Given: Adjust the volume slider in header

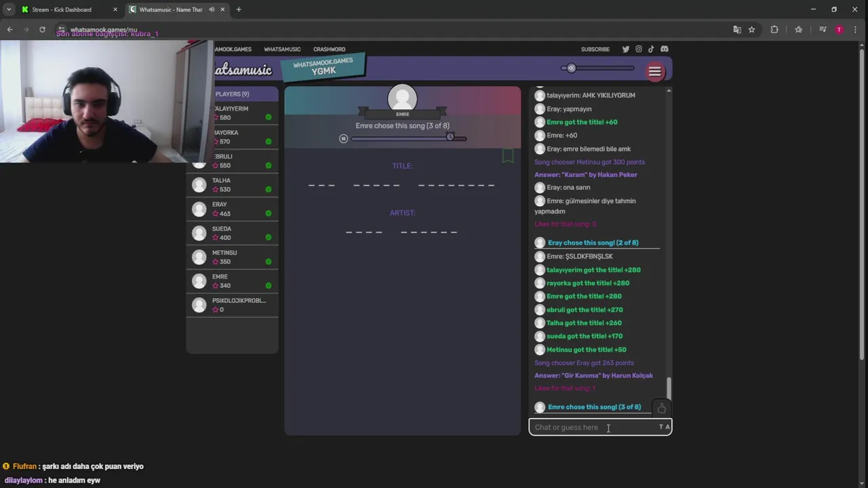Looking at the screenshot, I should (597, 68).
